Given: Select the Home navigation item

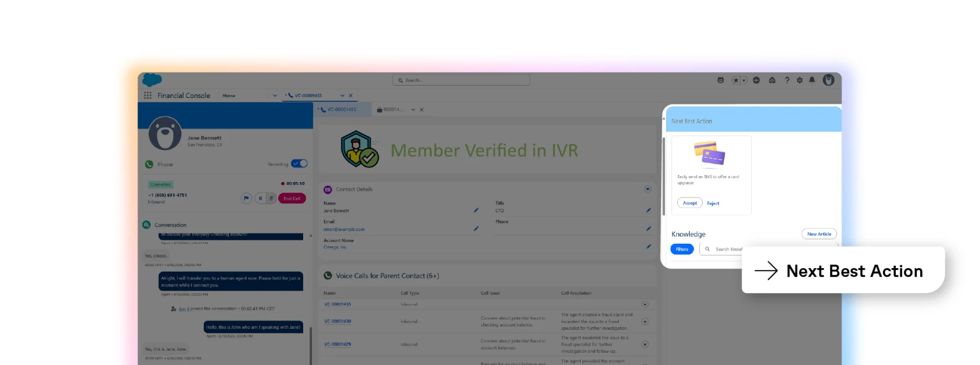Looking at the screenshot, I should (229, 95).
